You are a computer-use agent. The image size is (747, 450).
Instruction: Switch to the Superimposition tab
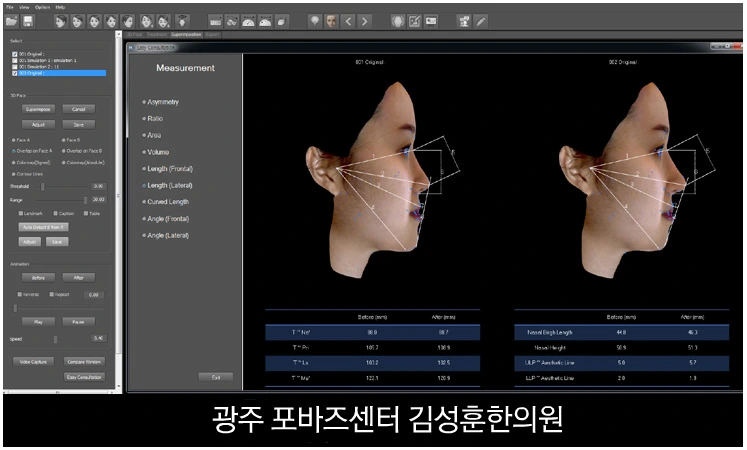186,34
